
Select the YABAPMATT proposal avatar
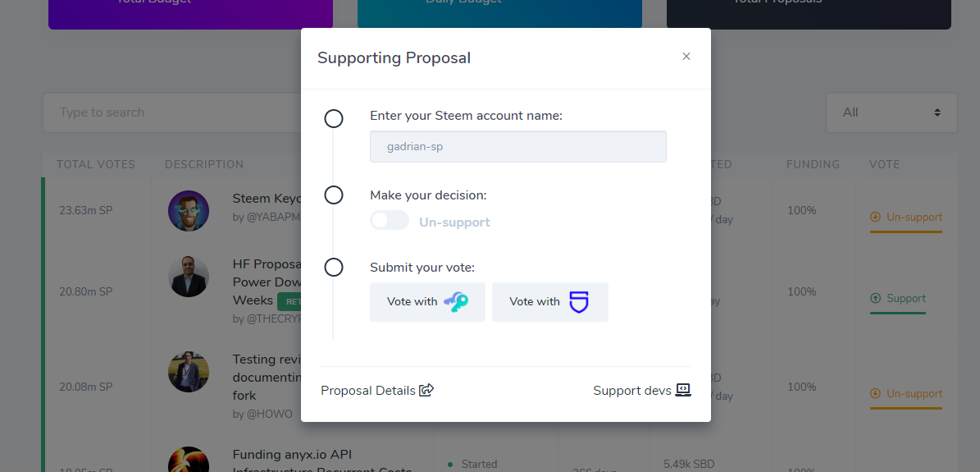[188, 211]
